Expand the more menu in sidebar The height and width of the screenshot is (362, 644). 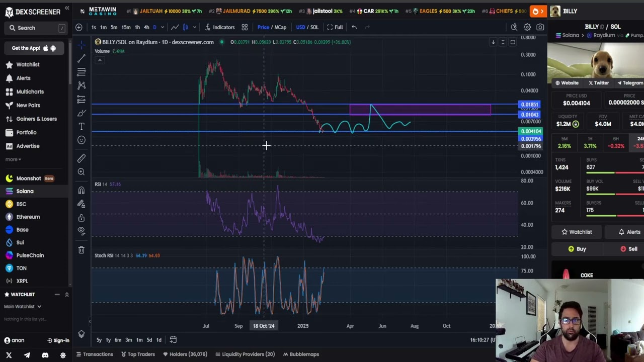point(13,159)
